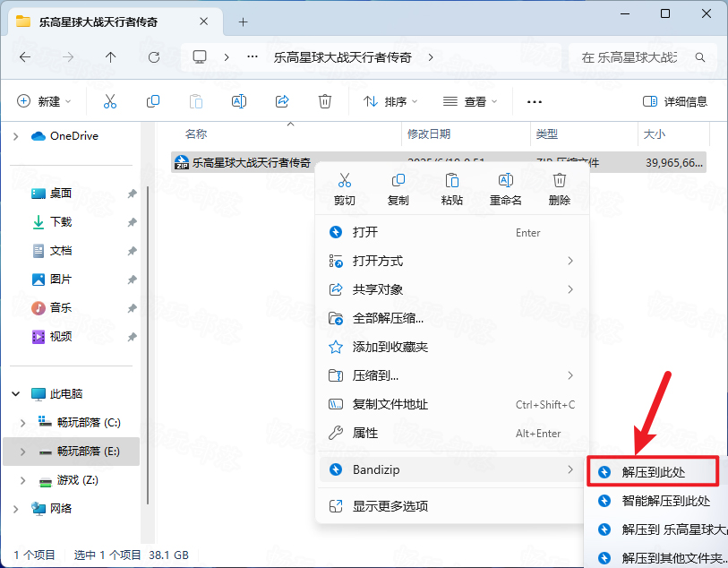728x568 pixels.
Task: Open a new tab with plus button
Action: click(x=243, y=22)
